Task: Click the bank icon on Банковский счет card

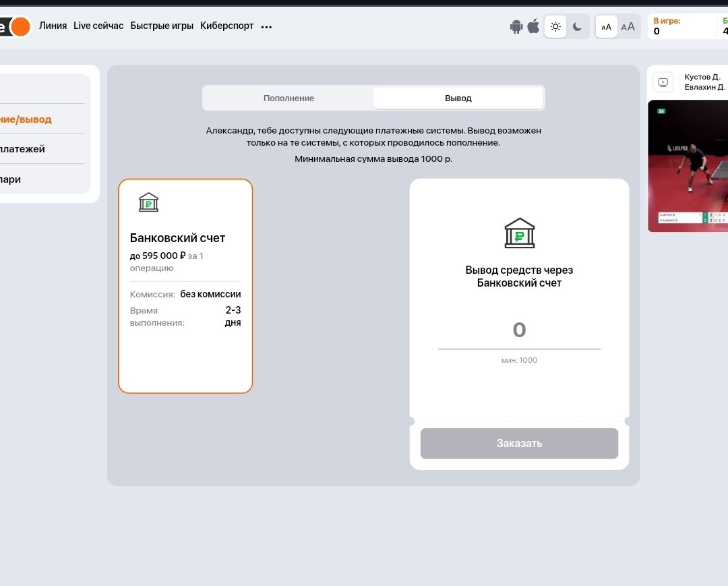Action: pyautogui.click(x=148, y=202)
